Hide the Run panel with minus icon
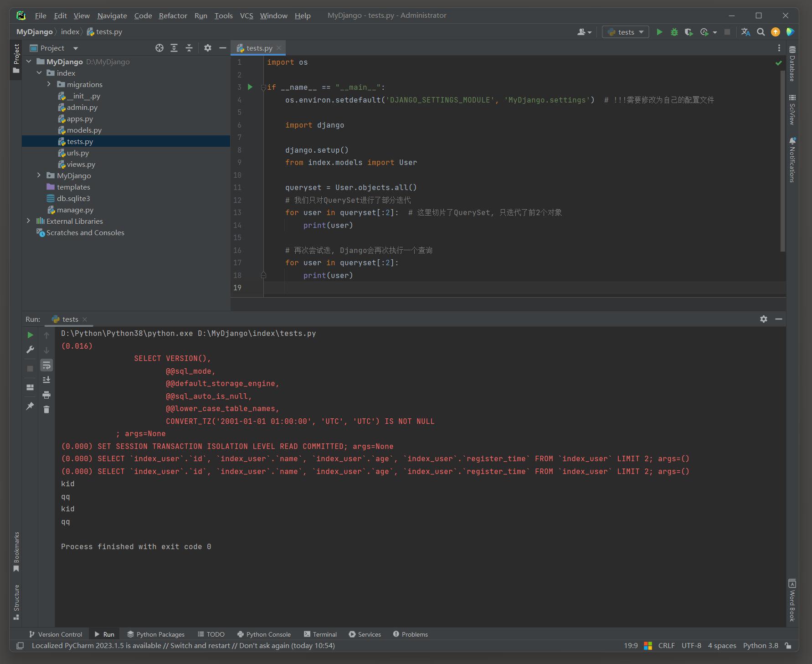Image resolution: width=812 pixels, height=664 pixels. (x=779, y=319)
